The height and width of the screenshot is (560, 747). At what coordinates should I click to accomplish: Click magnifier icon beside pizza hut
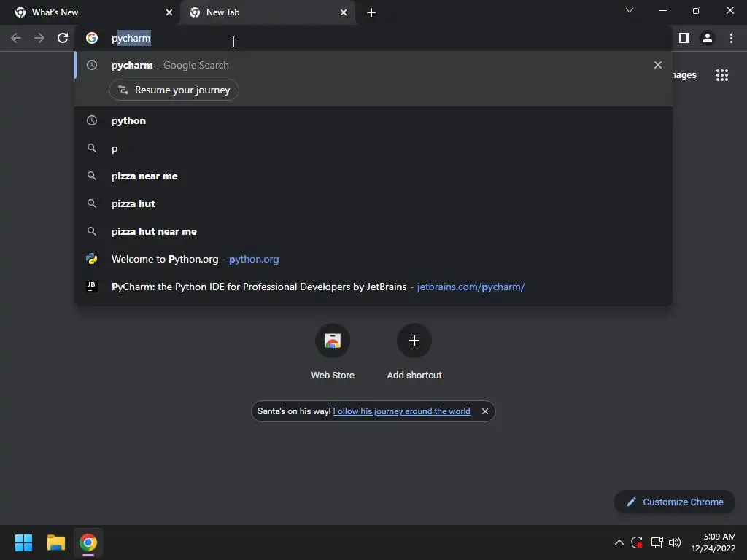pos(92,203)
